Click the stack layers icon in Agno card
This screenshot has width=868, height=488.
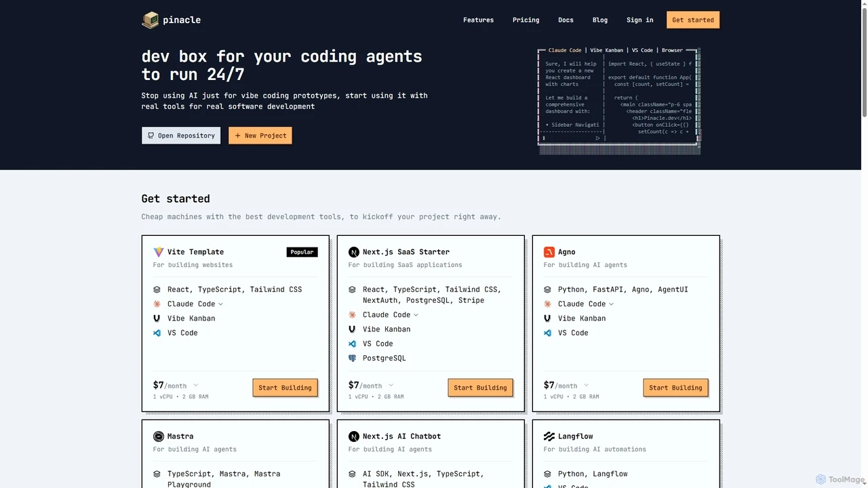pos(547,289)
